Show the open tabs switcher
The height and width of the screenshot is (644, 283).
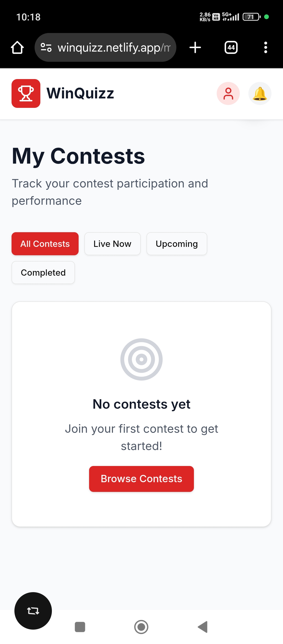click(231, 47)
